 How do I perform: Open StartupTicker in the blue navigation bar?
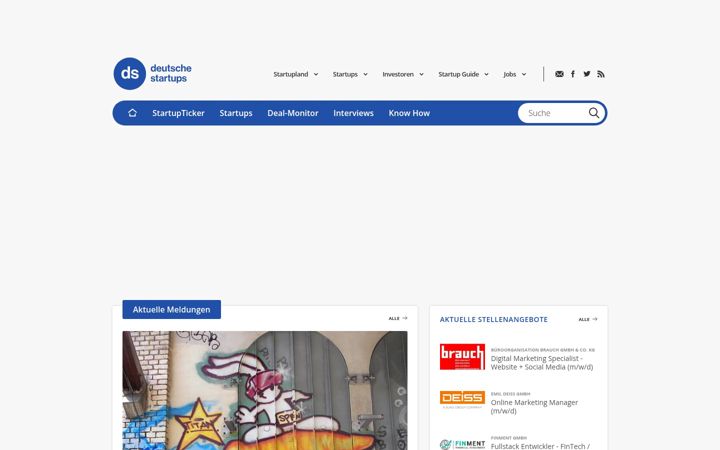(178, 113)
